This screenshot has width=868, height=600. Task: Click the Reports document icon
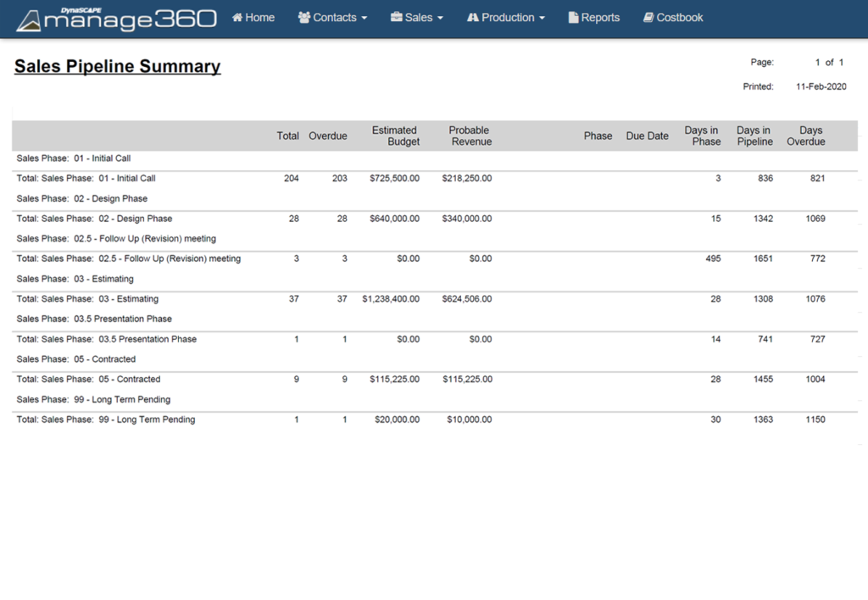coord(573,17)
